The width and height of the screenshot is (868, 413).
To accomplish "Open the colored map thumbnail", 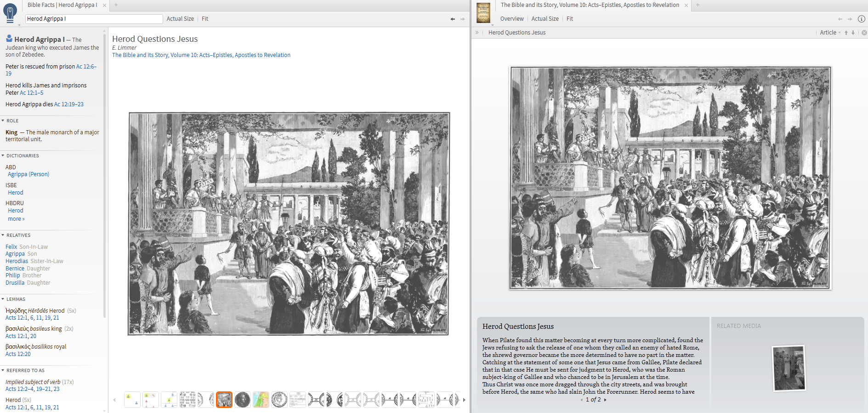I will [261, 400].
